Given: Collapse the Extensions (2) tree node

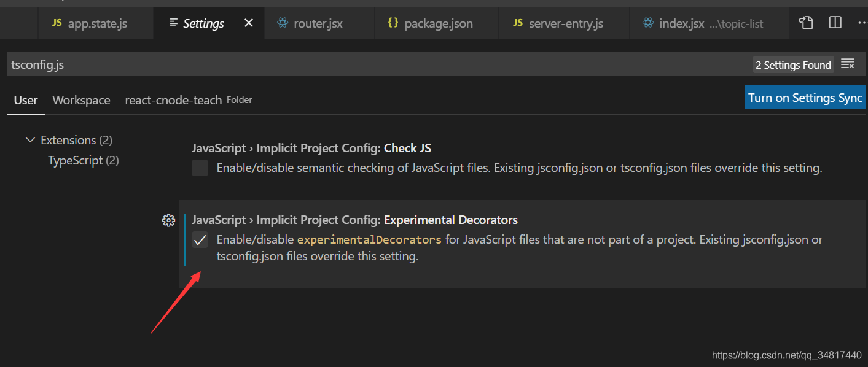Looking at the screenshot, I should click(x=30, y=140).
